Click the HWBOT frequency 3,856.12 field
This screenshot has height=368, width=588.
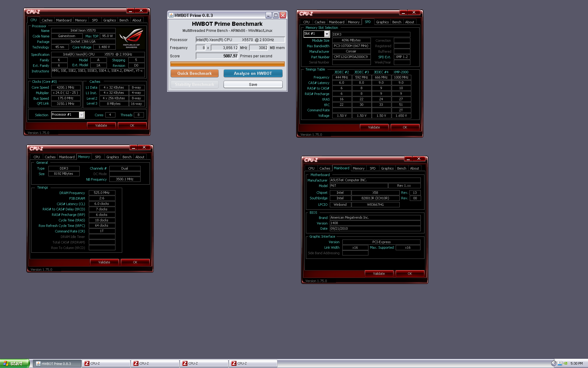[x=224, y=48]
